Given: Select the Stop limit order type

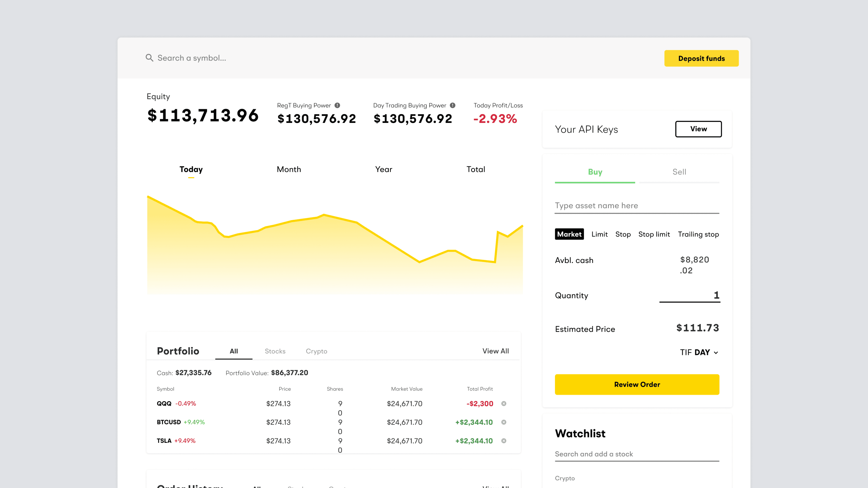Looking at the screenshot, I should tap(654, 235).
